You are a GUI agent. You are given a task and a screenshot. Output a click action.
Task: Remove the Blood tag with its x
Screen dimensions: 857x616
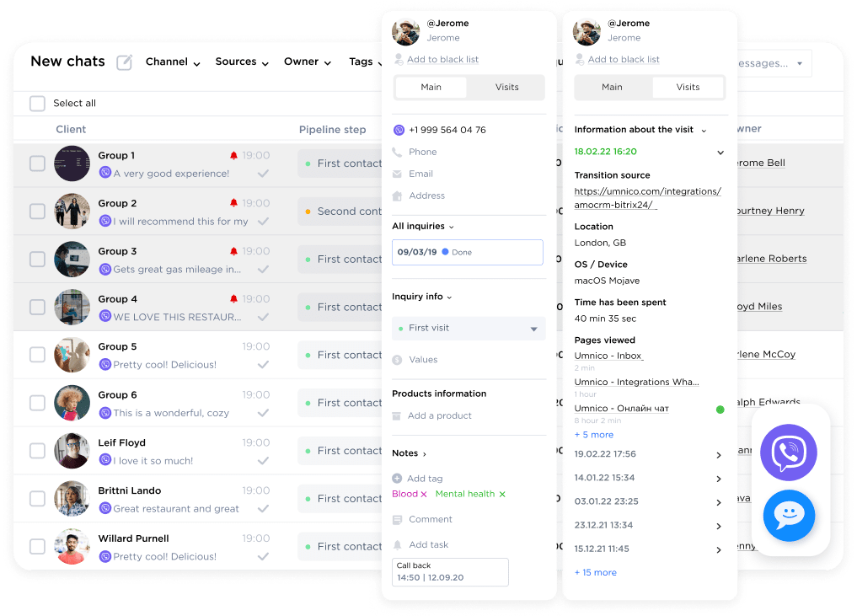(424, 495)
